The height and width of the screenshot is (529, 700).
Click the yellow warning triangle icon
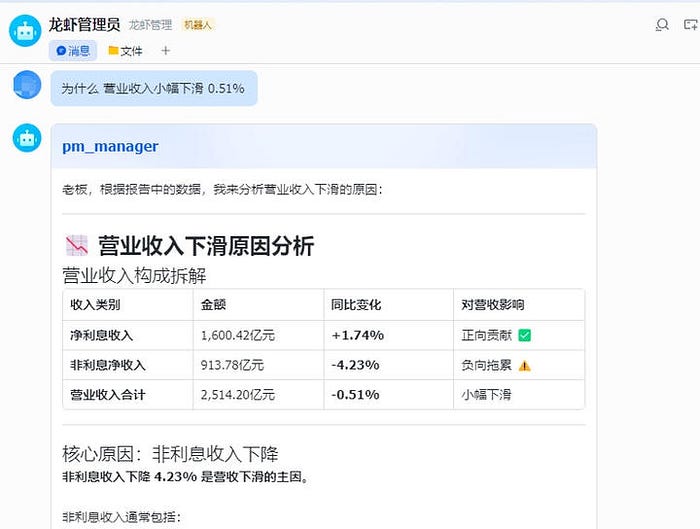click(x=525, y=366)
